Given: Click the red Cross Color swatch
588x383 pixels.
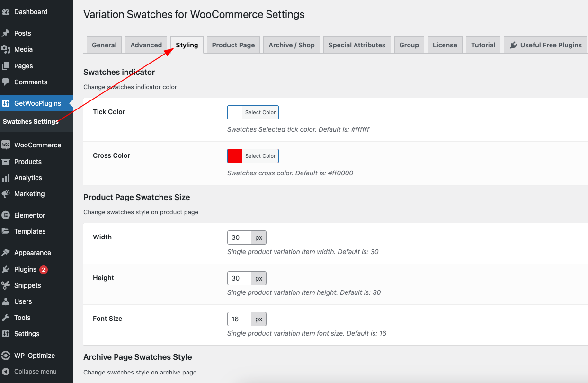Looking at the screenshot, I should (235, 156).
